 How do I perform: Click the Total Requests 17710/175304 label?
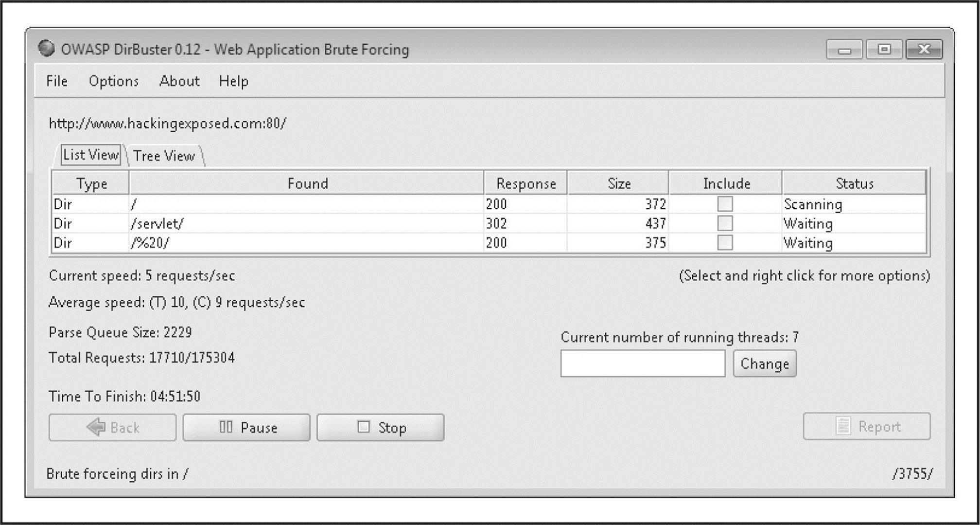tap(141, 358)
